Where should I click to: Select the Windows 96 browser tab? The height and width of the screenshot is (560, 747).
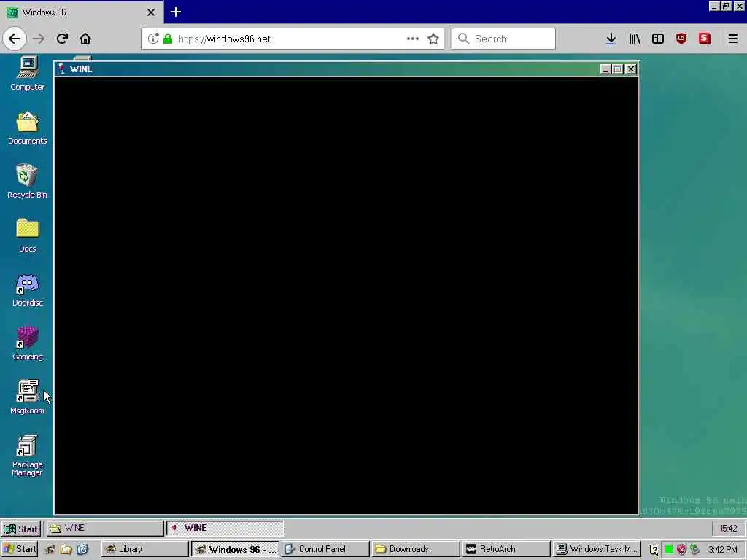coord(81,12)
